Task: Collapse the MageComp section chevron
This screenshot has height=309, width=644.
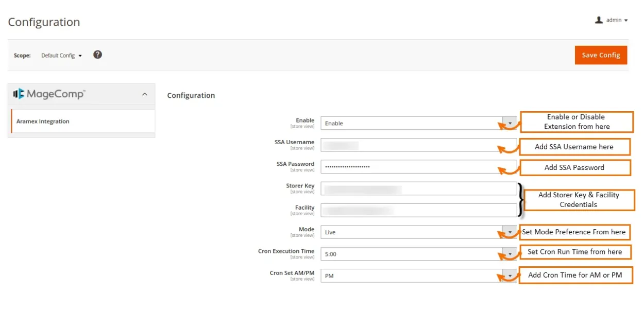Action: [145, 94]
